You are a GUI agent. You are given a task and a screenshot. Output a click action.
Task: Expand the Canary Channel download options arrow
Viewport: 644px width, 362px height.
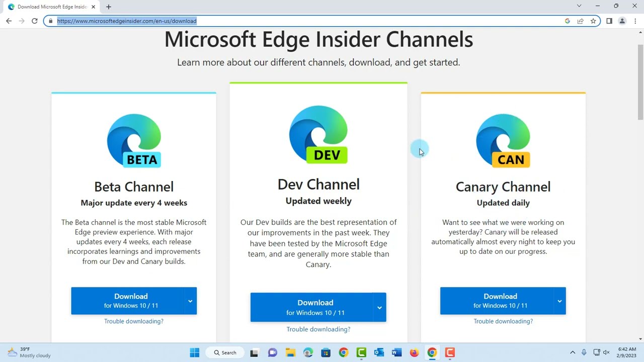click(x=559, y=301)
